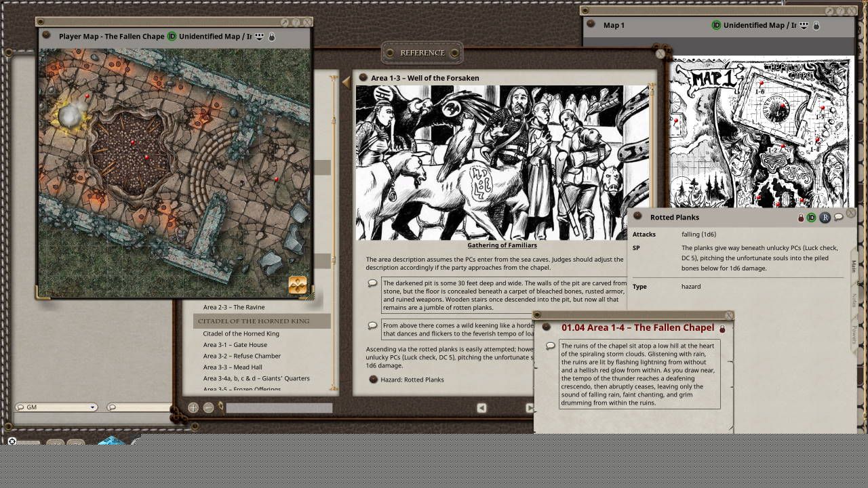This screenshot has width=868, height=488.
Task: Toggle the ID status on the Player Map window
Action: [172, 36]
